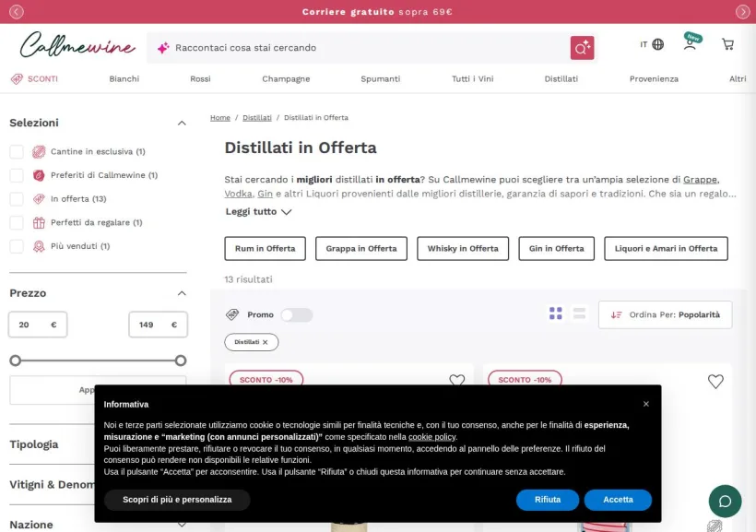Viewport: 756px width, 532px height.
Task: Open the cookie policy link
Action: (431, 437)
